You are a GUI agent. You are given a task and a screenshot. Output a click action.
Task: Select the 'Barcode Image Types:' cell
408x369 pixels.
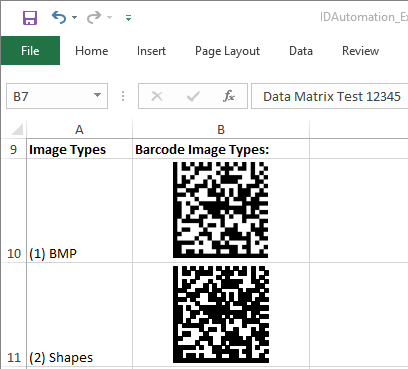[x=221, y=149]
